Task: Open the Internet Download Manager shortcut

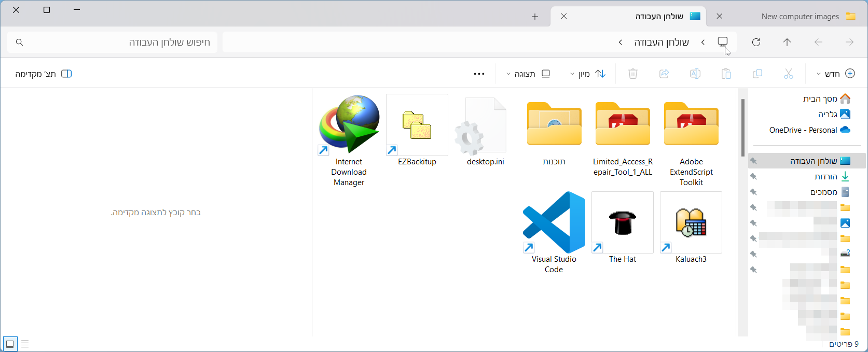Action: [x=349, y=141]
